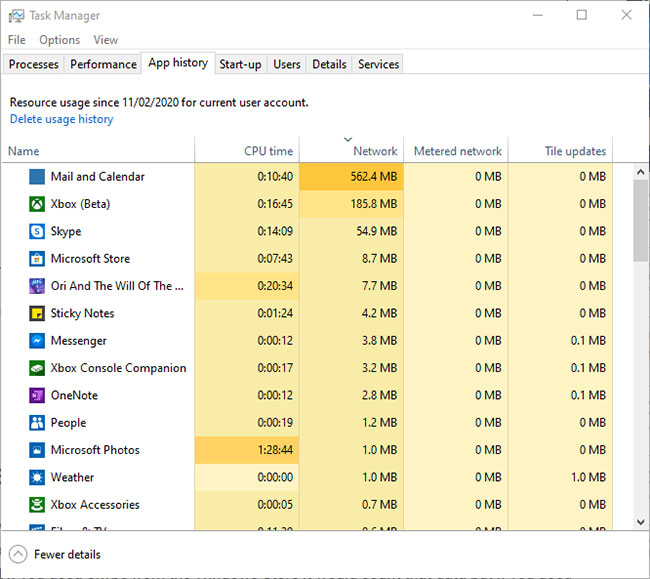Open the View menu
Image resolution: width=650 pixels, height=579 pixels.
tap(106, 40)
